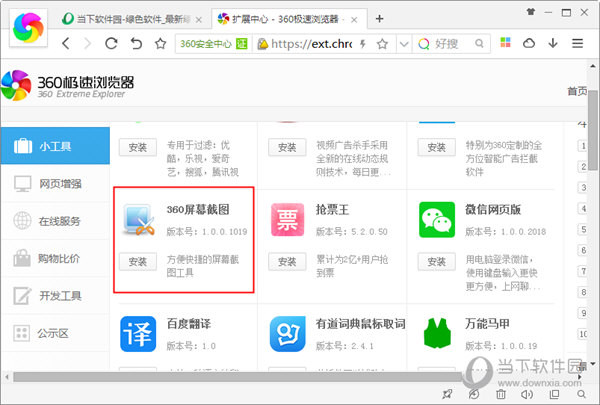Open downloads with the down arrow icon
Viewport: 600px width, 405px height.
(553, 43)
